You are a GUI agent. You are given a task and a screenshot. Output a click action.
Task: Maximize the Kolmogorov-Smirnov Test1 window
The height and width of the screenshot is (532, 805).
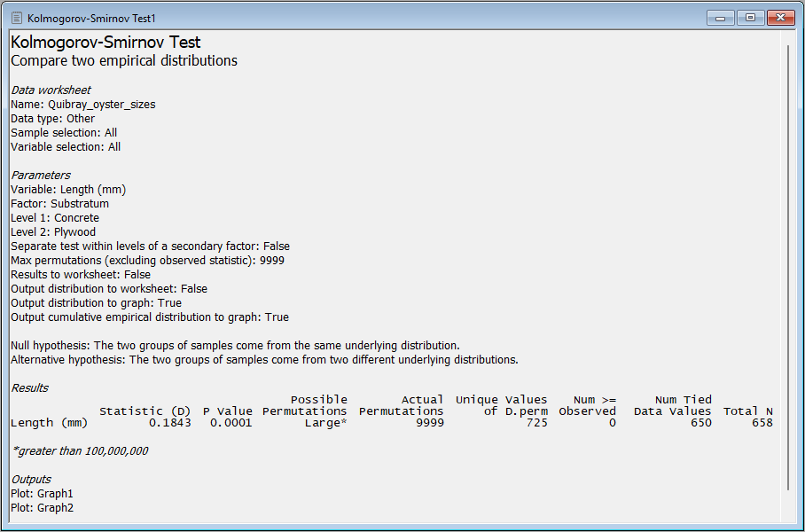[x=749, y=18]
